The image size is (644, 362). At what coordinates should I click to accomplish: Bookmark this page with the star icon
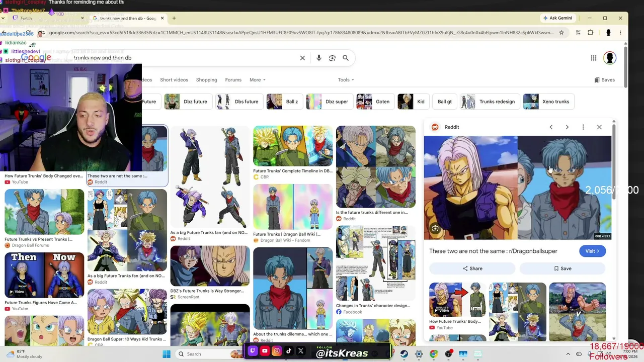(561, 33)
